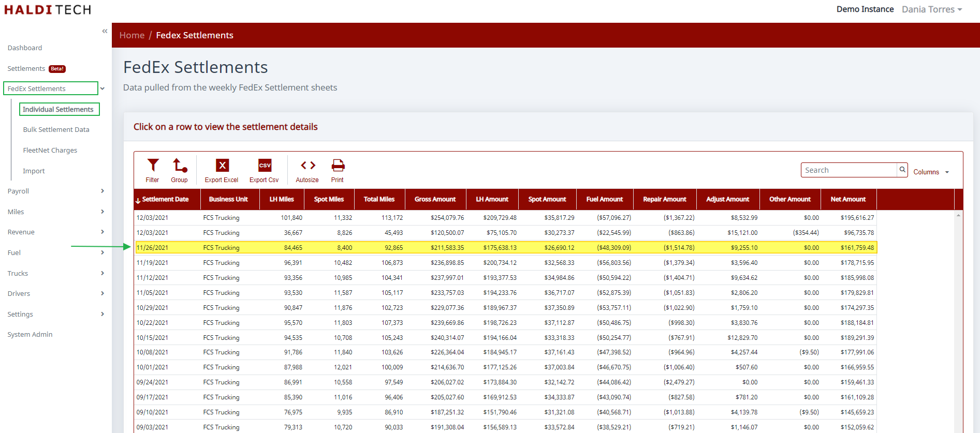This screenshot has width=980, height=433.
Task: Sort by LH Amount column header
Action: (492, 199)
